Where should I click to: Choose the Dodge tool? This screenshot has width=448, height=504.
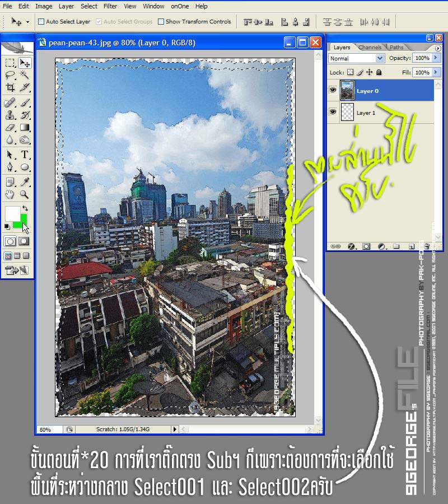(25, 140)
